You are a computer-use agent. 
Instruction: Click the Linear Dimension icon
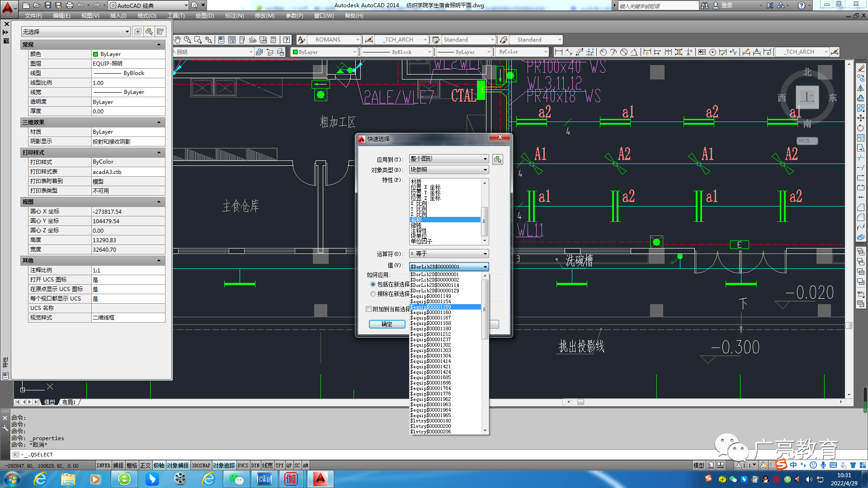coord(559,52)
